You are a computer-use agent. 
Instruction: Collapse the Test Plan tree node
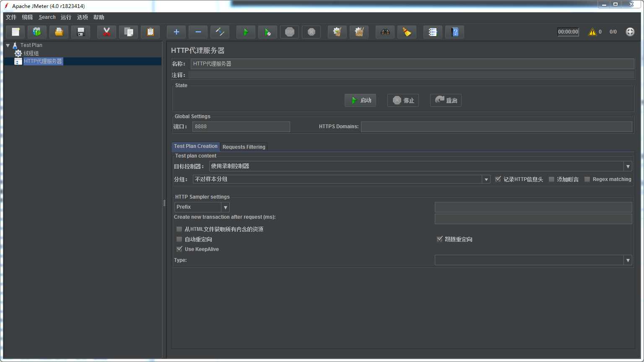(x=8, y=45)
